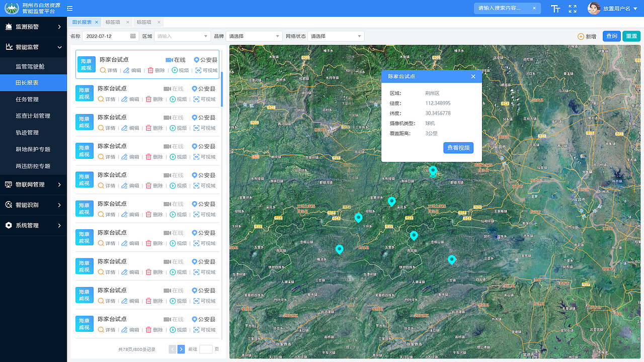Select 田长报表 in the sidebar menu
The height and width of the screenshot is (362, 644).
tap(33, 82)
